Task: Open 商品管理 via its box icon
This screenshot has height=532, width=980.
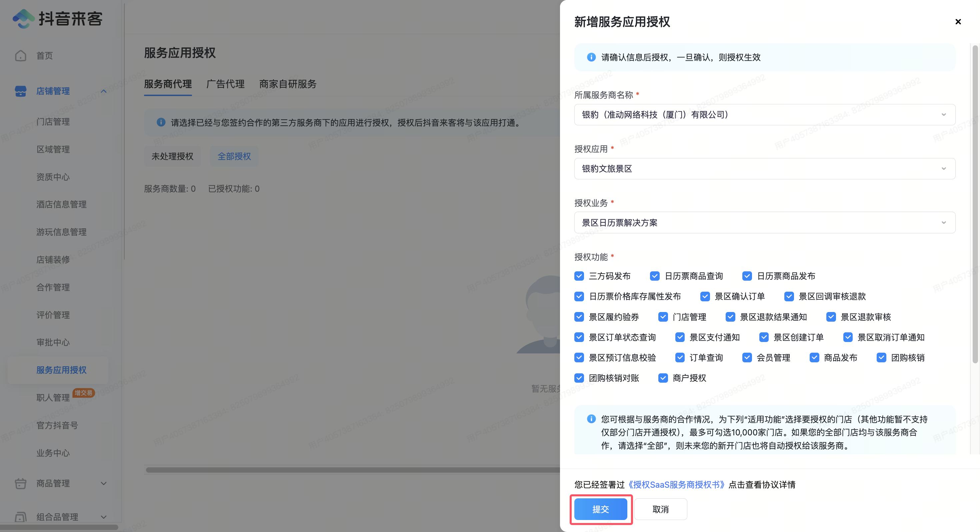Action: click(x=21, y=483)
